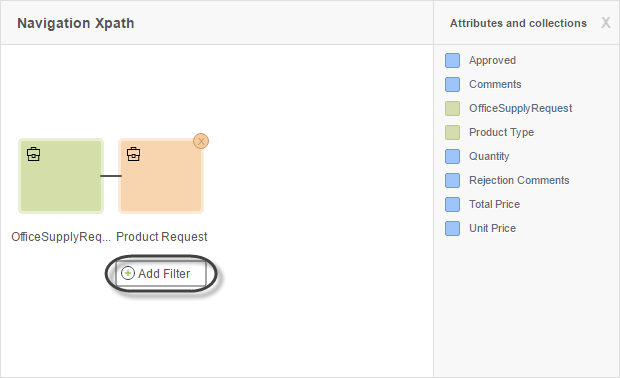Click the Product Type green square icon
Viewport: 620px width, 378px height.
[x=452, y=132]
